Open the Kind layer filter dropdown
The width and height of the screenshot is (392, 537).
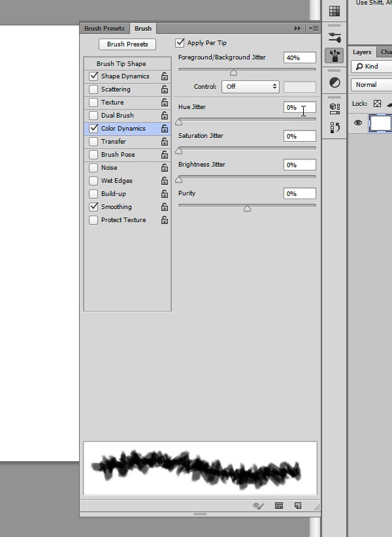[x=371, y=67]
